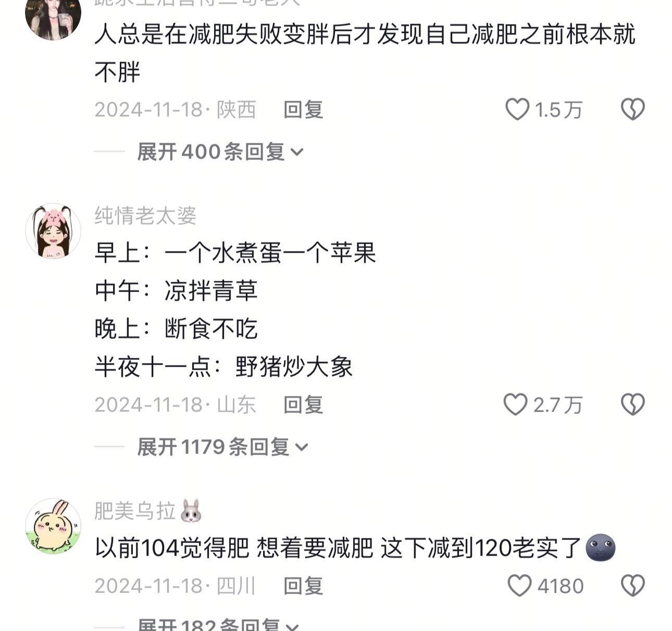Reply to 肥美乌拉's 四川 comment
672x631 pixels.
(x=303, y=586)
